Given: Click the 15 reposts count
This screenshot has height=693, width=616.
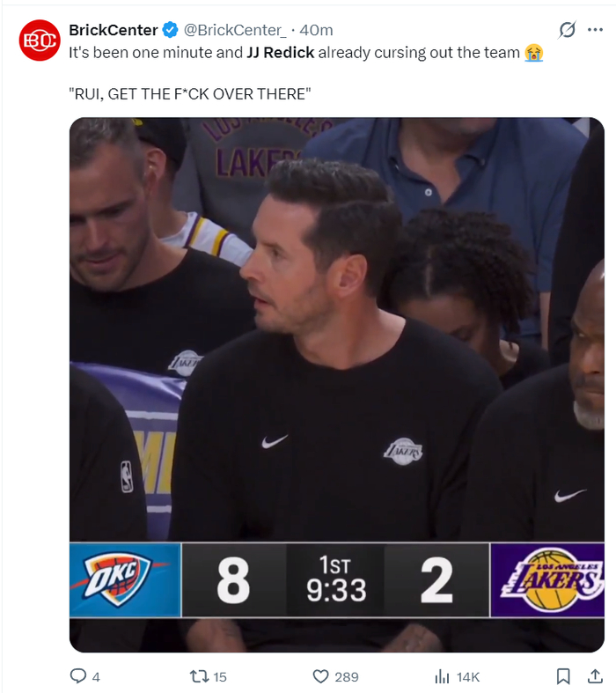Looking at the screenshot, I should pyautogui.click(x=220, y=676).
